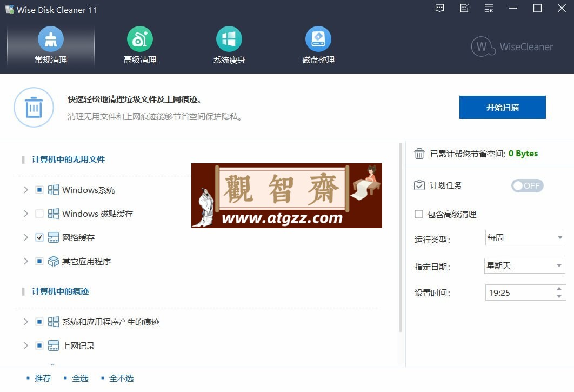Click the 开始扫描 scan button
Viewport: 574px width, 392px height.
click(502, 108)
